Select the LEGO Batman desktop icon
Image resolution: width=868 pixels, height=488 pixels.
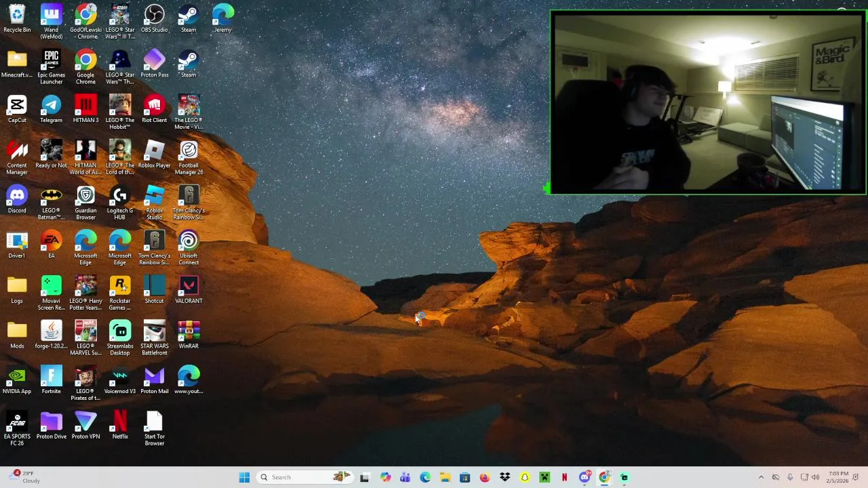click(x=52, y=203)
